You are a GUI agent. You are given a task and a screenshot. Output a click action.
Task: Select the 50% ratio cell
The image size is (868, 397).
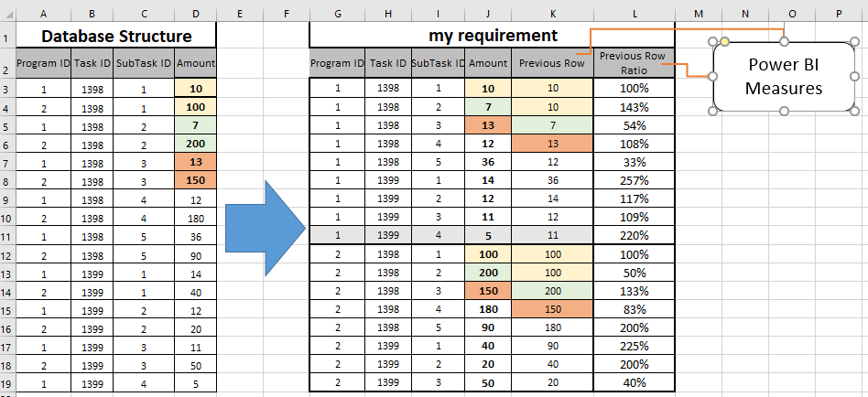635,273
